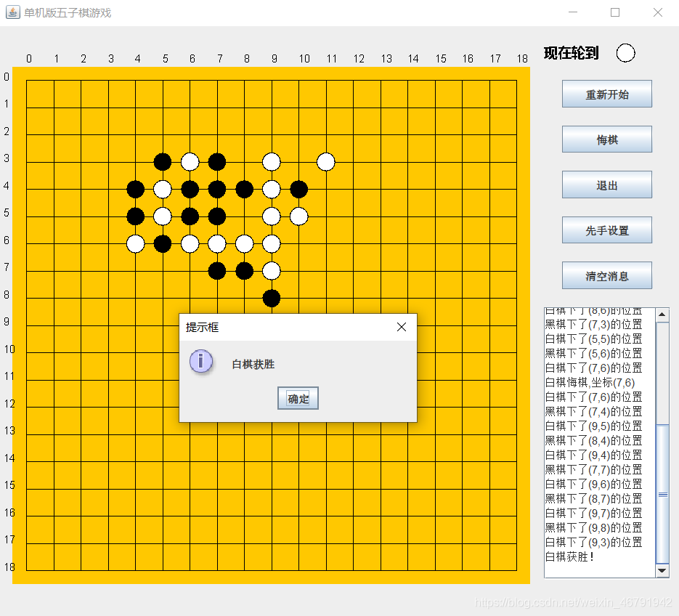This screenshot has width=679, height=616.
Task: Click black stone at column 7 row 3
Action: 217,162
